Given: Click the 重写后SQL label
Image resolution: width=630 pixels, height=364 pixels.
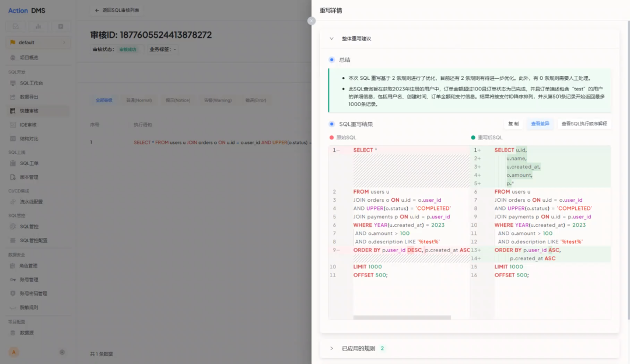Looking at the screenshot, I should [490, 138].
